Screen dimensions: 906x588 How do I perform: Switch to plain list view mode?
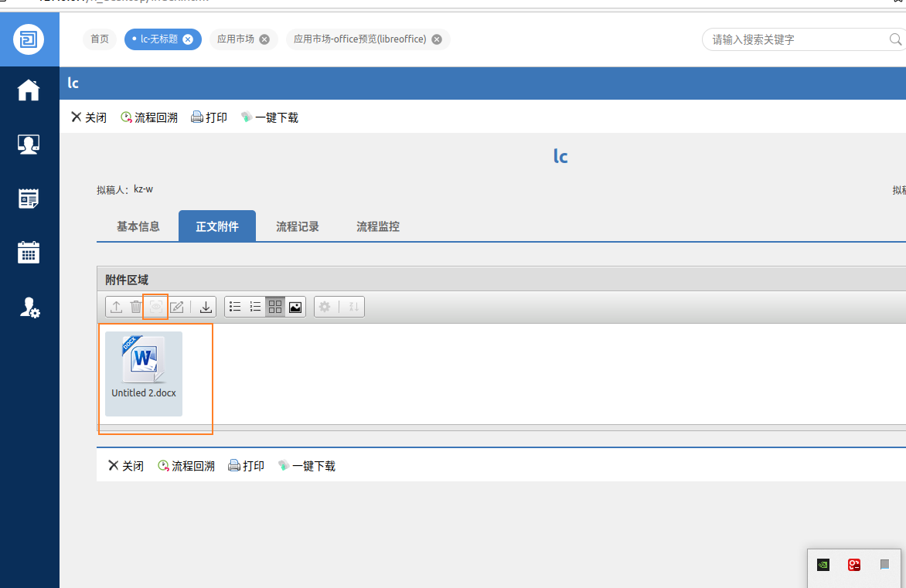pyautogui.click(x=234, y=307)
